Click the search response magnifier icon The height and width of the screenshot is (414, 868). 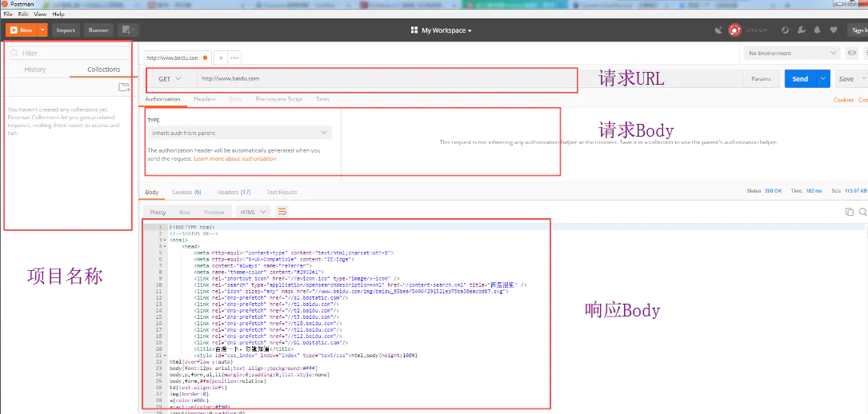tap(862, 212)
